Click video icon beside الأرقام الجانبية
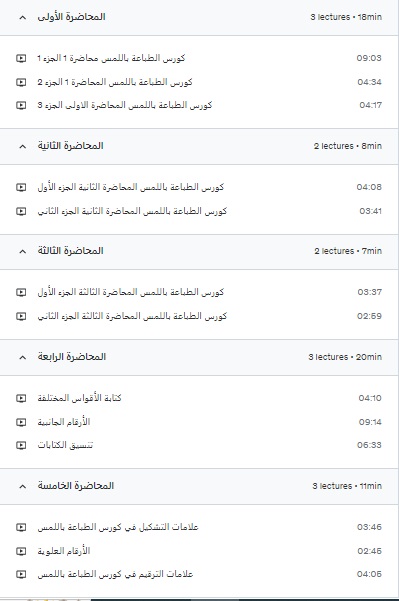The height and width of the screenshot is (601, 399). 21,422
